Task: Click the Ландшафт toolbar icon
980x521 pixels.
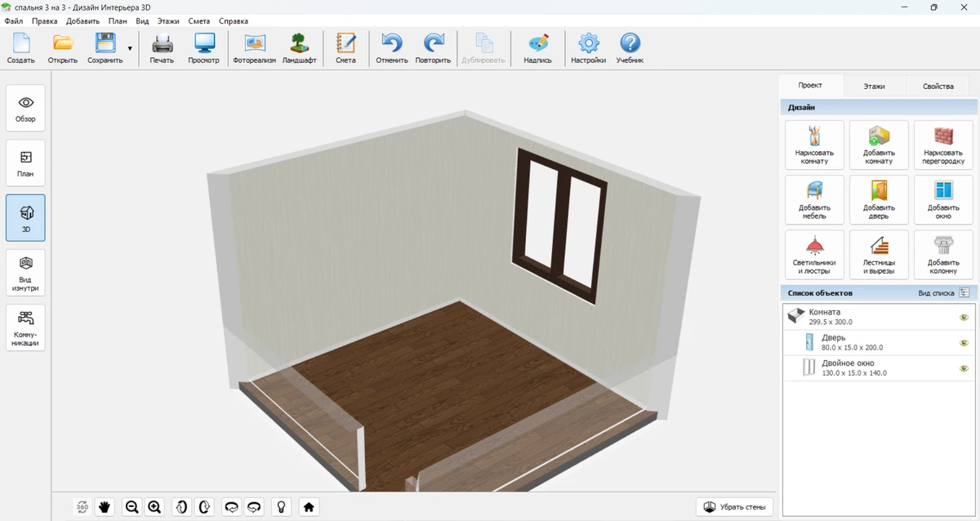Action: click(299, 49)
